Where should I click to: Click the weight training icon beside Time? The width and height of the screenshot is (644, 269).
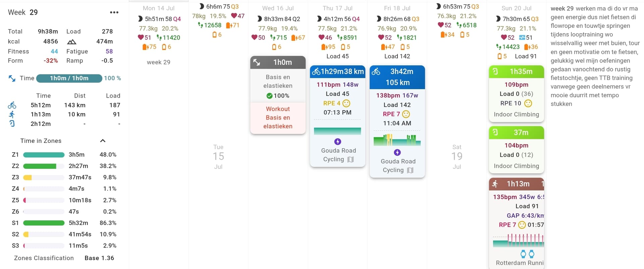(12, 78)
